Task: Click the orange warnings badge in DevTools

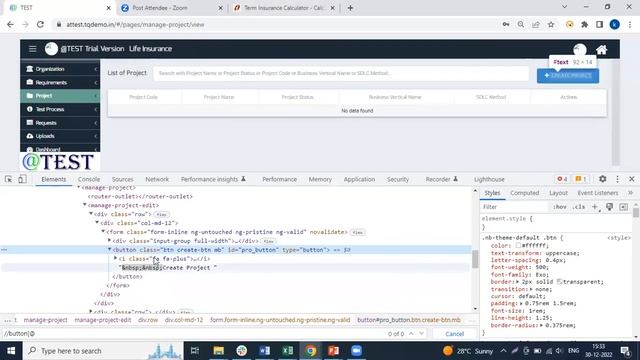Action: [x=580, y=179]
